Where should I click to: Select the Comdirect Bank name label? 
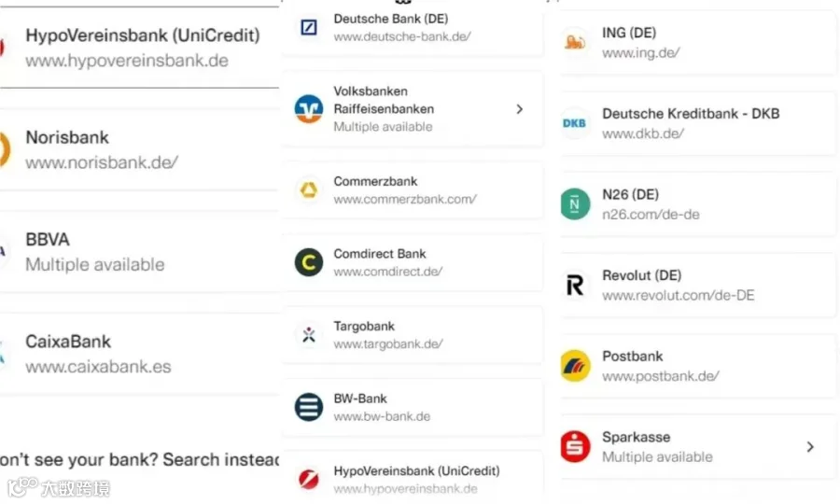380,253
